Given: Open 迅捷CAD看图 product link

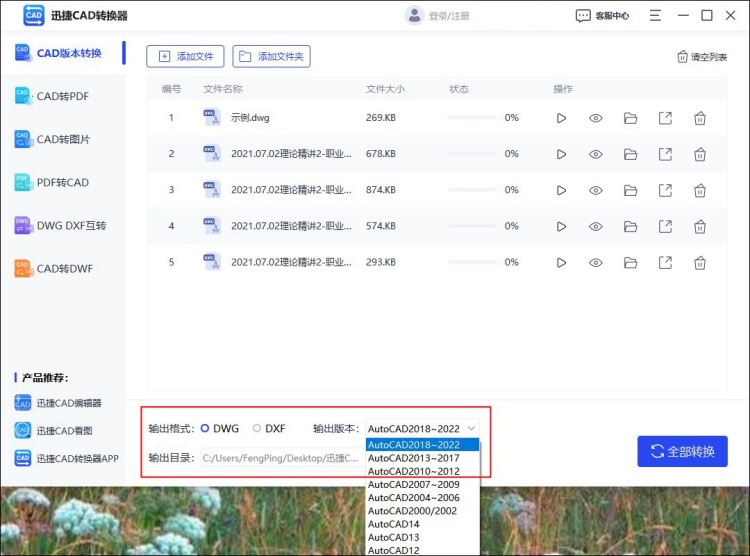Looking at the screenshot, I should point(54,431).
